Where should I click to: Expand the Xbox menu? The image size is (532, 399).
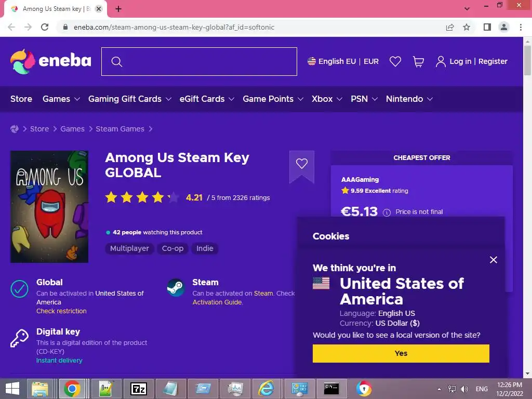327,99
